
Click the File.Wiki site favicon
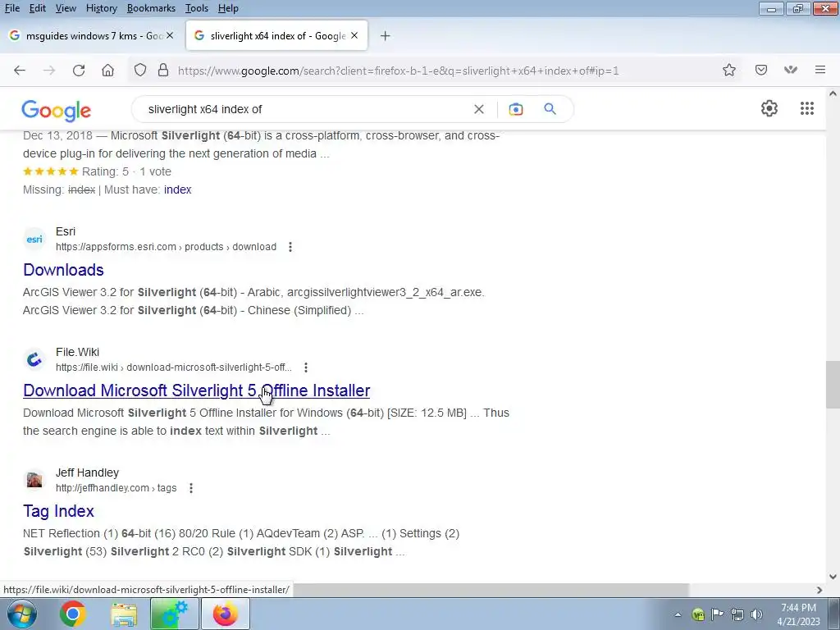pyautogui.click(x=34, y=359)
